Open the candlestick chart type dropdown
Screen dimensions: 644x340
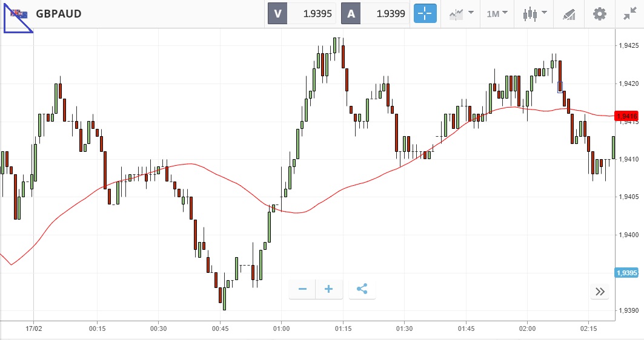click(x=534, y=13)
